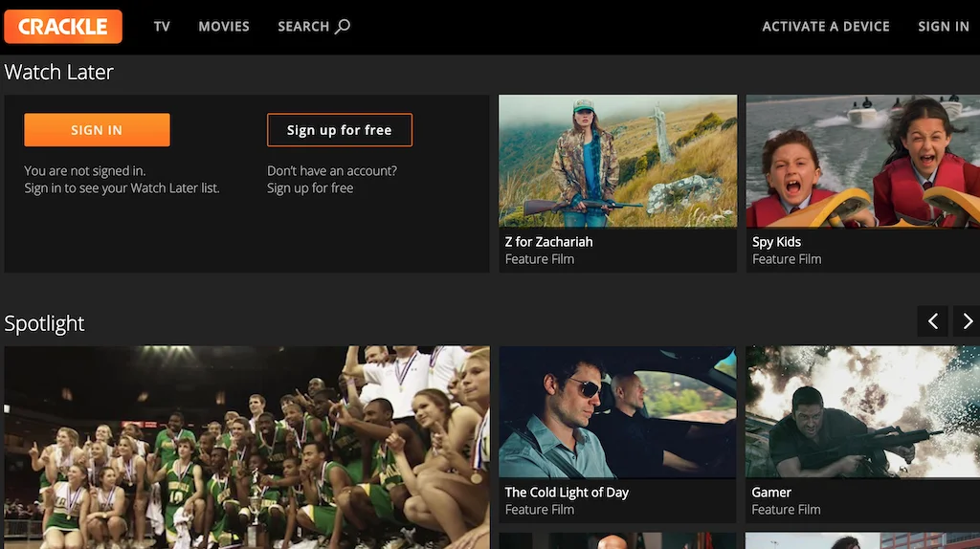Advance Spotlight with the next arrow
Image resolution: width=980 pixels, height=549 pixels.
967,321
